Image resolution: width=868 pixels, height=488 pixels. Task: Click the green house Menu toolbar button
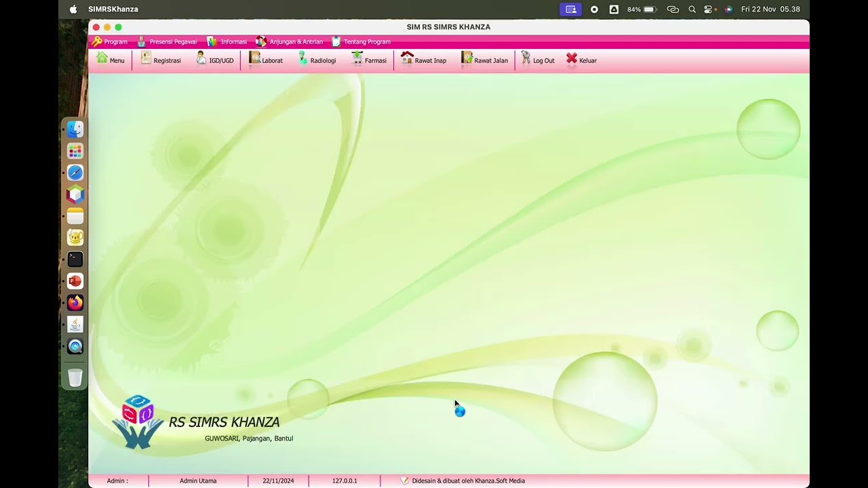(x=111, y=60)
